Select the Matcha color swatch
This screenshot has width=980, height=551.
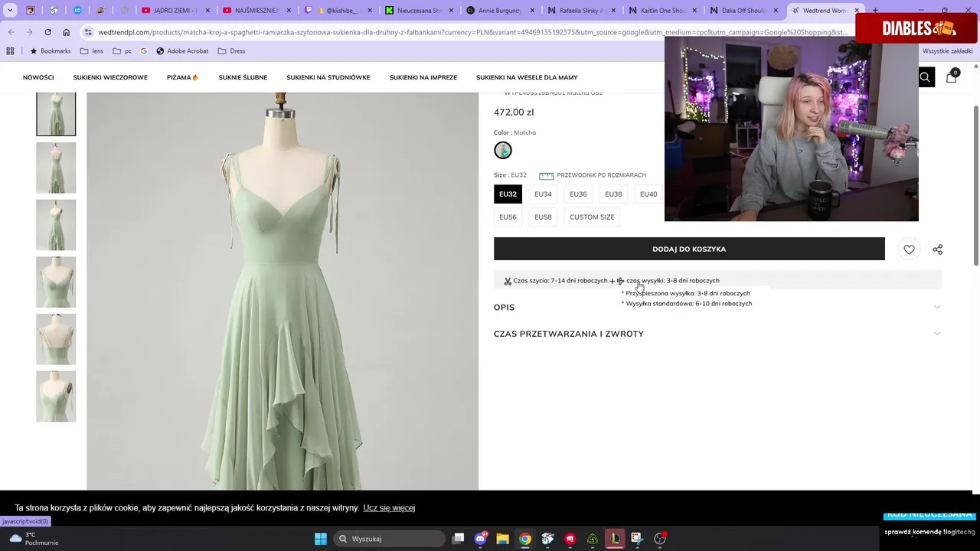503,151
